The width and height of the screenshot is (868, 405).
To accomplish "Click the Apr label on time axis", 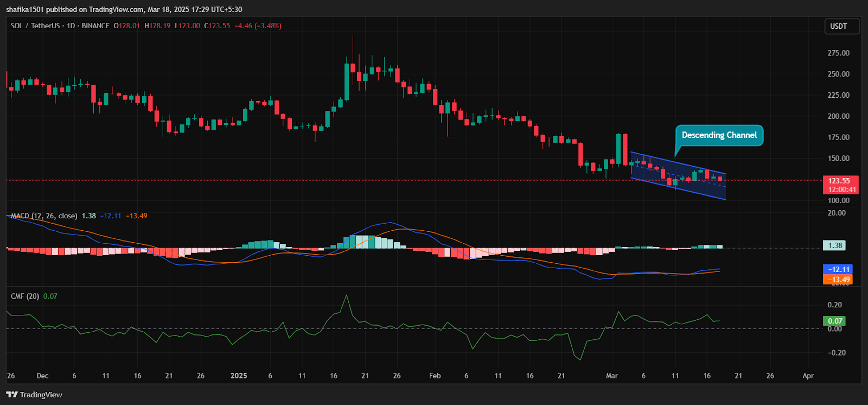I will (808, 376).
